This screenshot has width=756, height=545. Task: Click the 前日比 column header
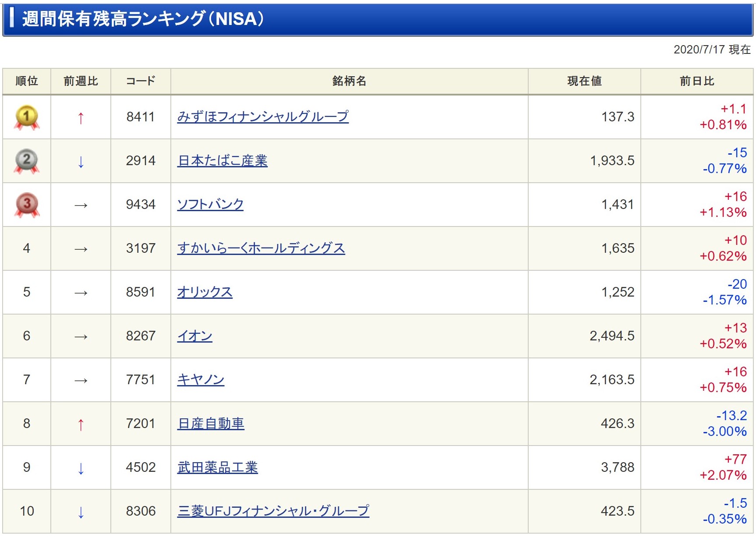pos(697,81)
